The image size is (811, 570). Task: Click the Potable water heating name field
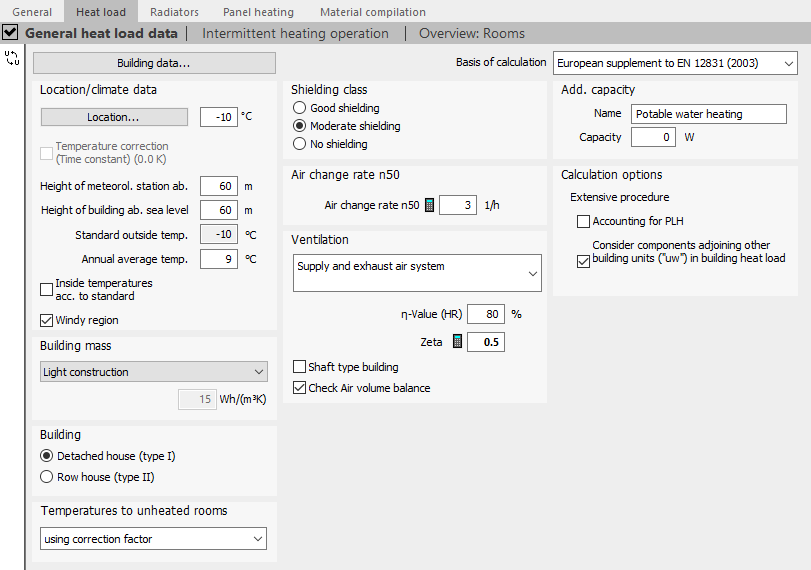click(709, 114)
